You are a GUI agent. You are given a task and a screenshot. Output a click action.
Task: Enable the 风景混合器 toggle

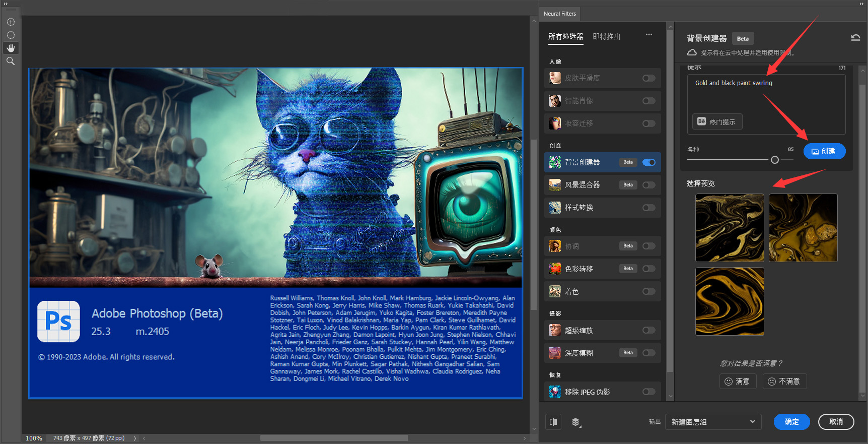(649, 185)
